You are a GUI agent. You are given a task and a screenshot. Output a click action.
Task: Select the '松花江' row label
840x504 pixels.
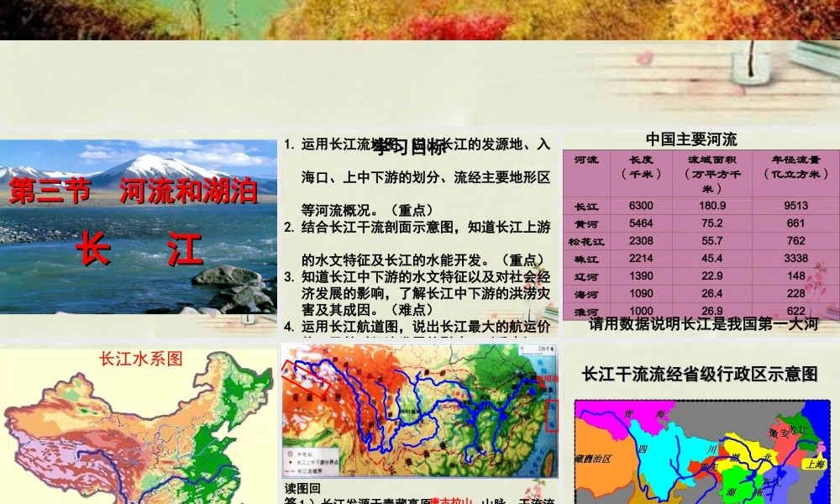click(586, 242)
